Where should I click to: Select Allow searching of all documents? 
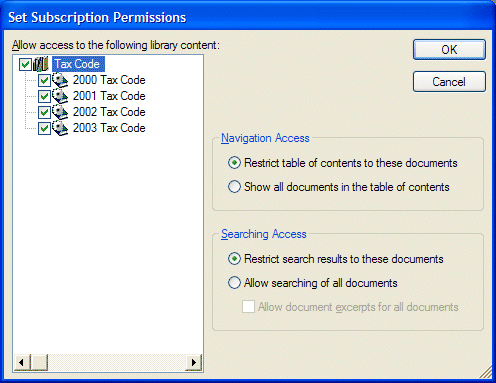[x=234, y=283]
